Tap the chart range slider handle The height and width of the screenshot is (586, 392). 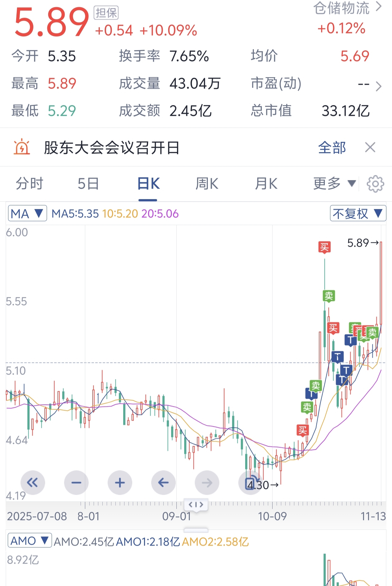click(196, 505)
